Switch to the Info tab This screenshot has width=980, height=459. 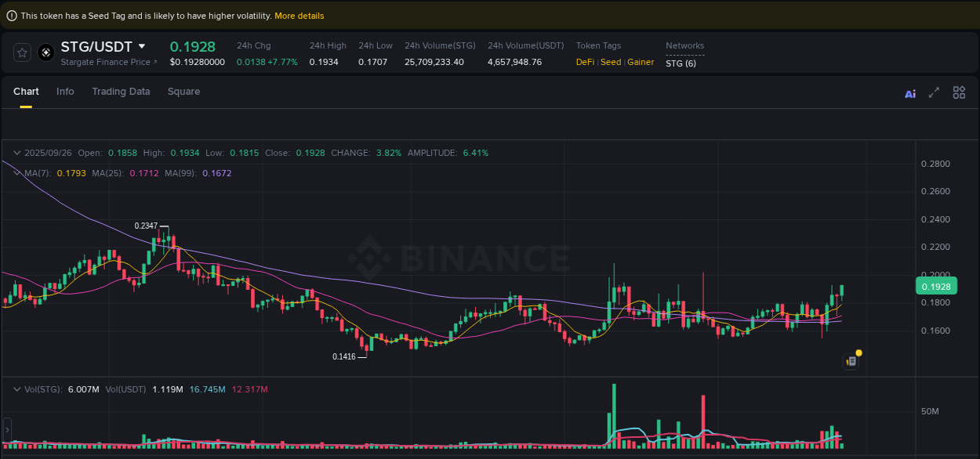coord(65,92)
